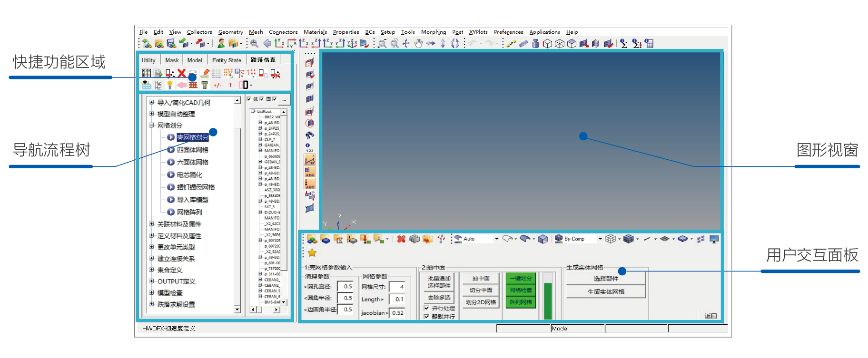The width and height of the screenshot is (868, 358).
Task: Expand the 跌落求解设置 tree node
Action: [x=151, y=304]
